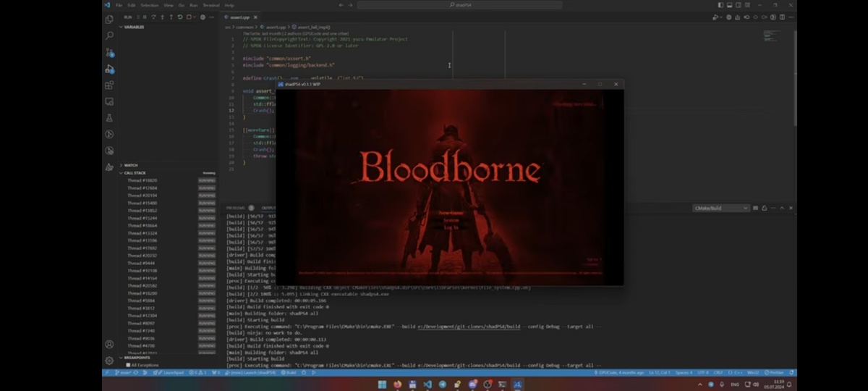Open the CMake/Build output channel dropdown

point(720,208)
